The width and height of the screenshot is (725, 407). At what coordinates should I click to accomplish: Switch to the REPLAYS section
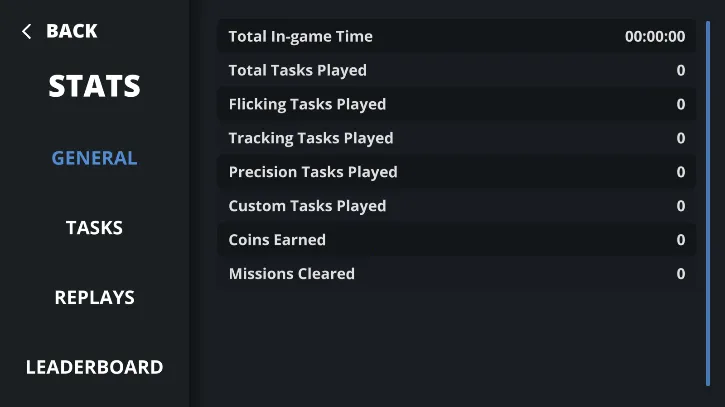click(x=94, y=297)
